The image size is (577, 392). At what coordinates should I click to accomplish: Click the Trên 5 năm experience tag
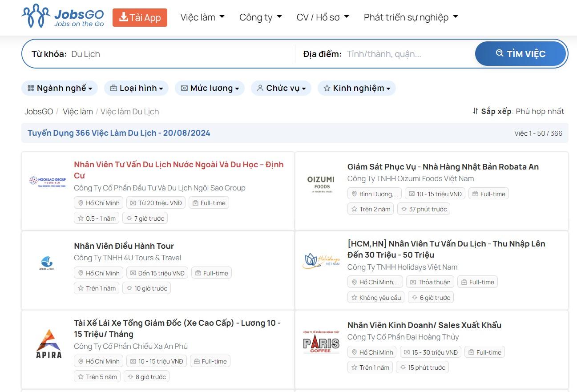pos(97,377)
